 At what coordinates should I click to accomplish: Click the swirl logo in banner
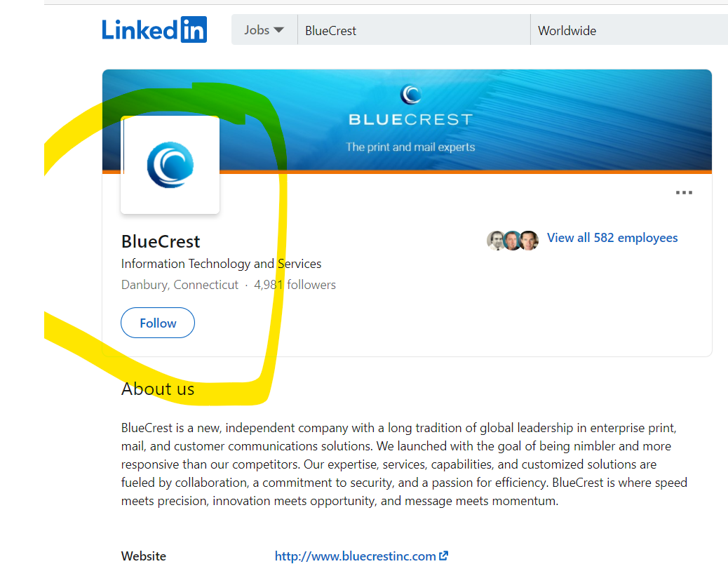pyautogui.click(x=411, y=94)
